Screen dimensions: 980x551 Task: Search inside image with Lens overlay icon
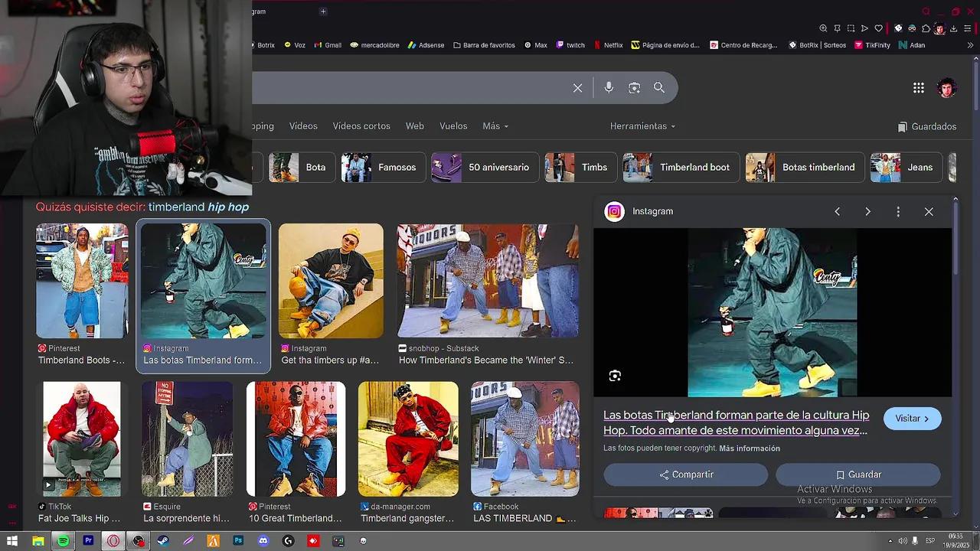615,376
